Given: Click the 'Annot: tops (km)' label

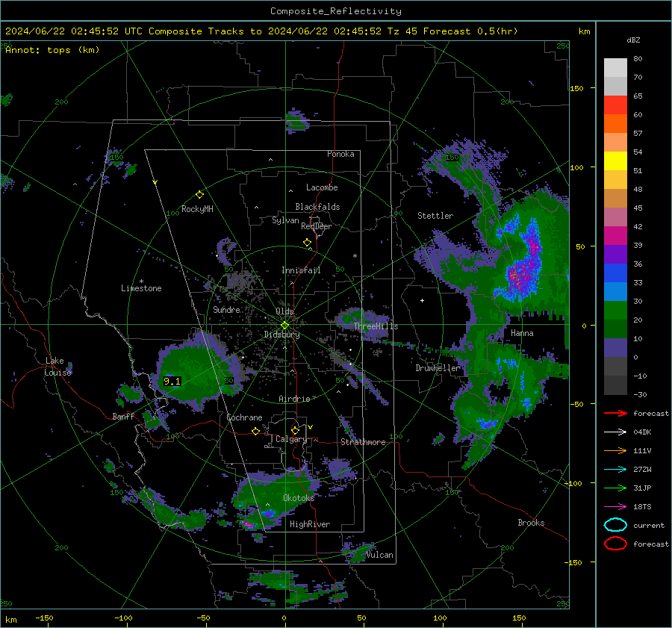Looking at the screenshot, I should [52, 50].
